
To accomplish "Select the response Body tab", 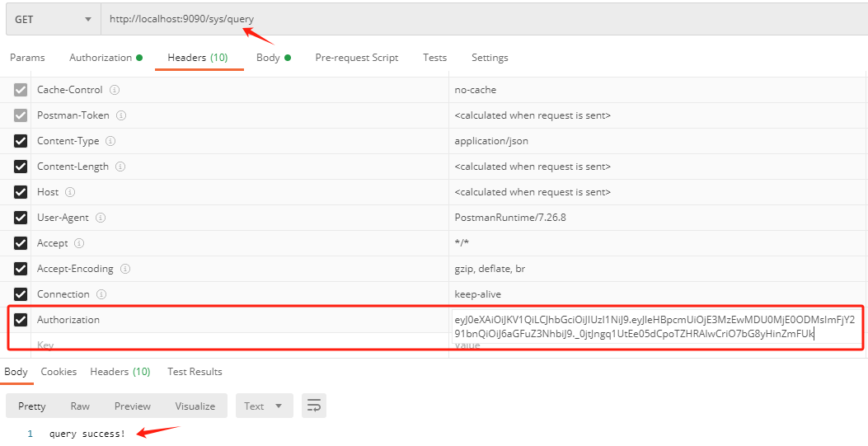I will pos(16,371).
